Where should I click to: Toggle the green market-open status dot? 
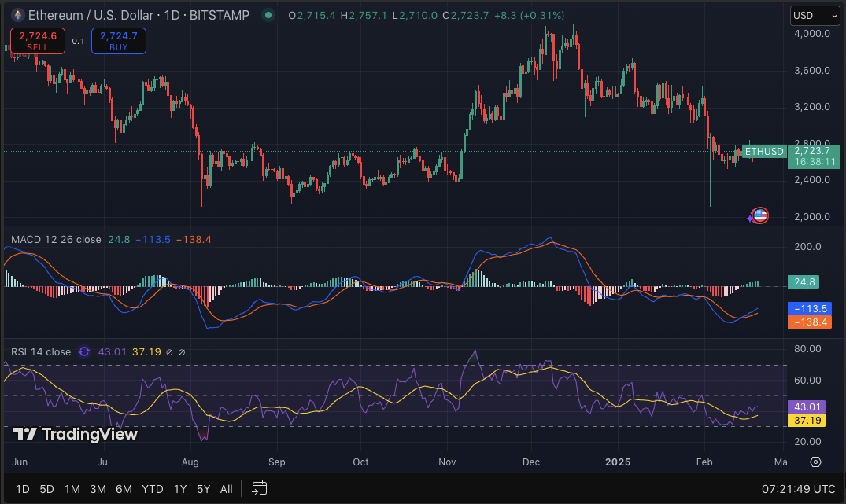click(x=268, y=15)
